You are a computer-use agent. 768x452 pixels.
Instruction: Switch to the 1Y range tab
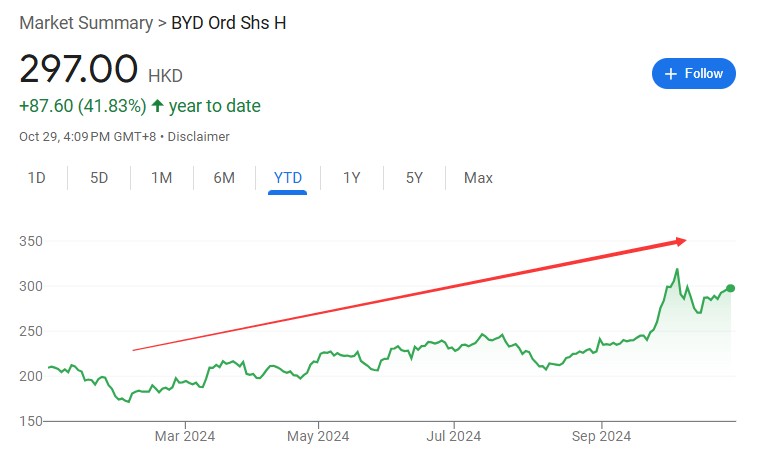(352, 178)
